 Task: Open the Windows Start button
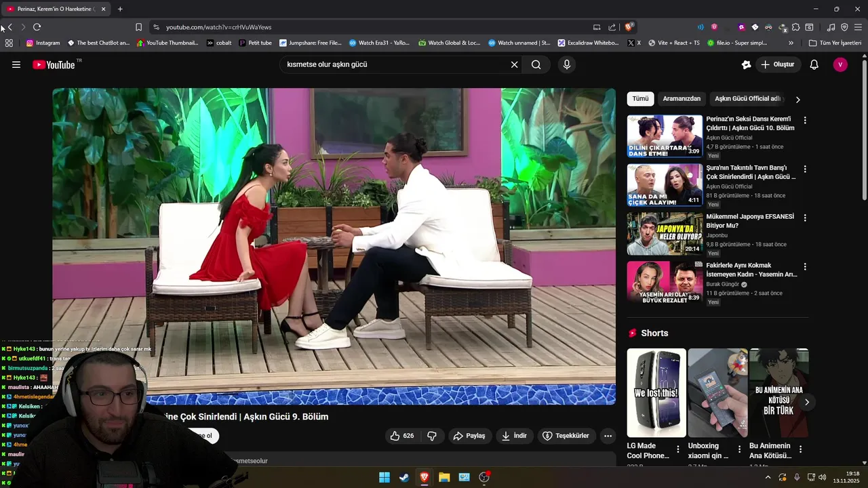pos(384,477)
